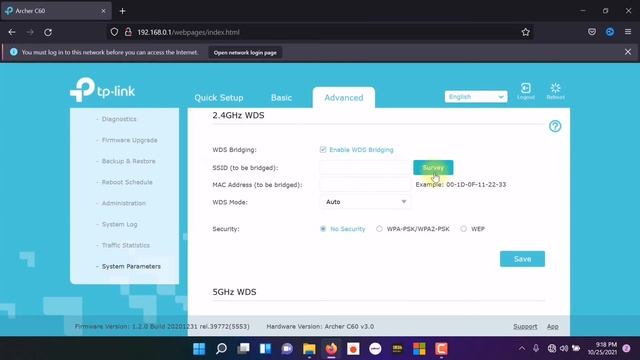Click the volume tray icon
The height and width of the screenshot is (360, 640).
click(564, 348)
